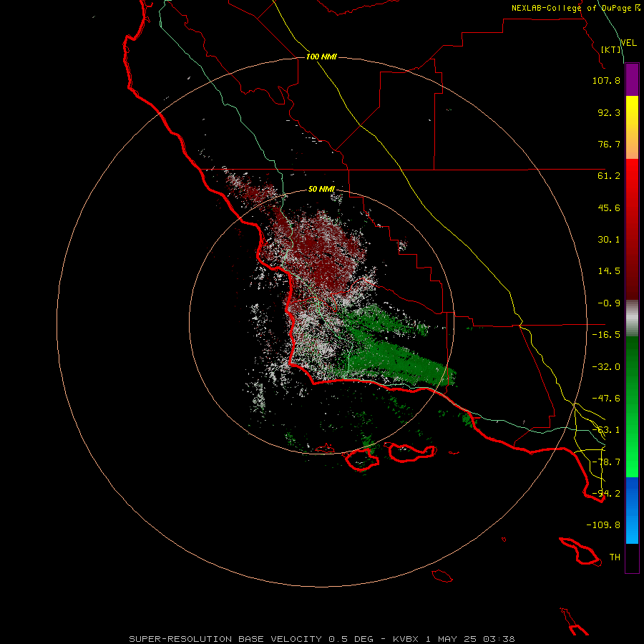
Task: Click the -16.5 velocity scale value
Action: pos(606,335)
